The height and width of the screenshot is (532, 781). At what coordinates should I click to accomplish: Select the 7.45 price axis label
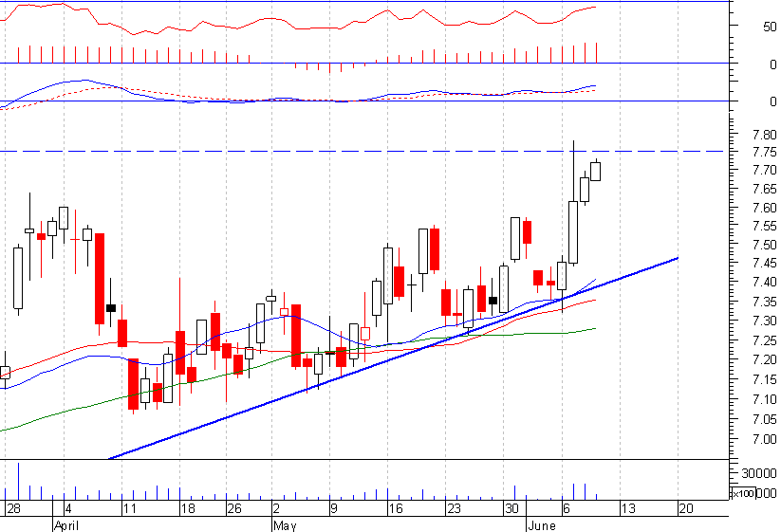point(764,263)
